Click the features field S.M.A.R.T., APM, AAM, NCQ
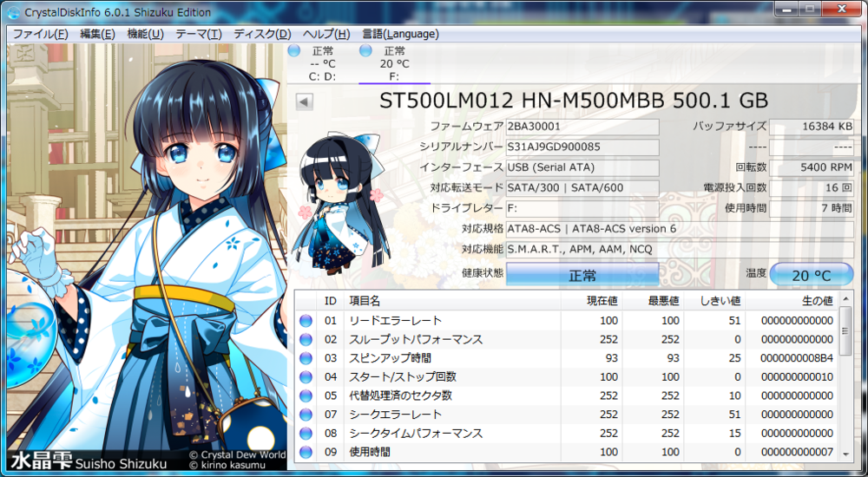868x477 pixels. pyautogui.click(x=680, y=250)
